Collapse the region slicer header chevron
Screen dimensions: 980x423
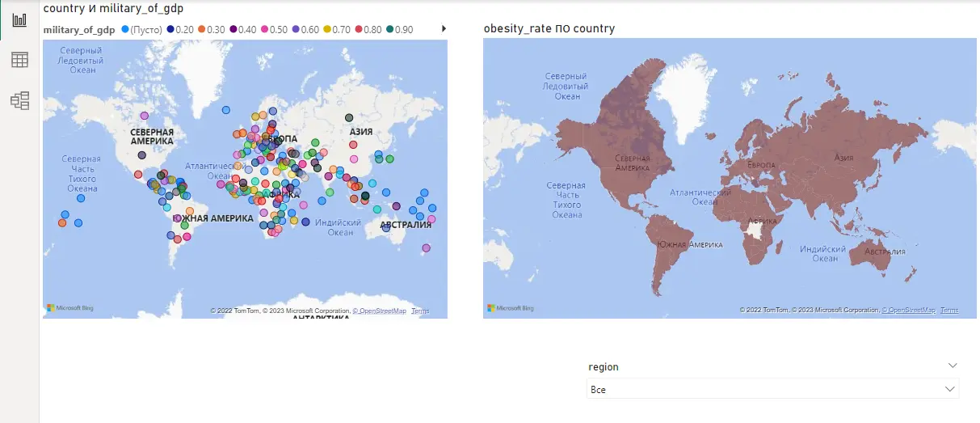(951, 366)
